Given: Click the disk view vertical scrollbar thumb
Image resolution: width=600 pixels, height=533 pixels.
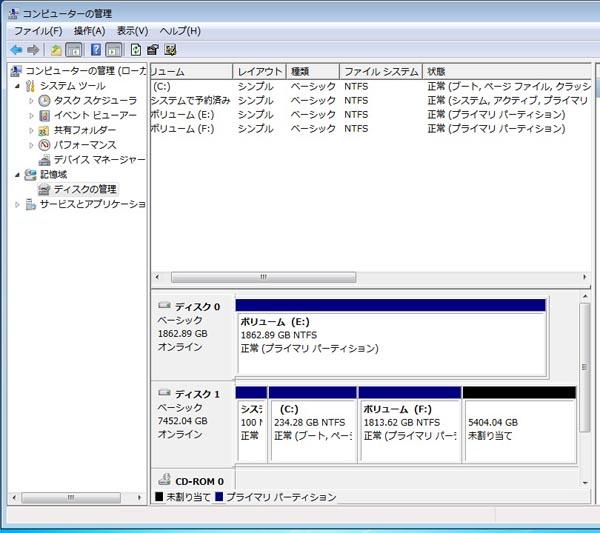Looking at the screenshot, I should point(585,367).
